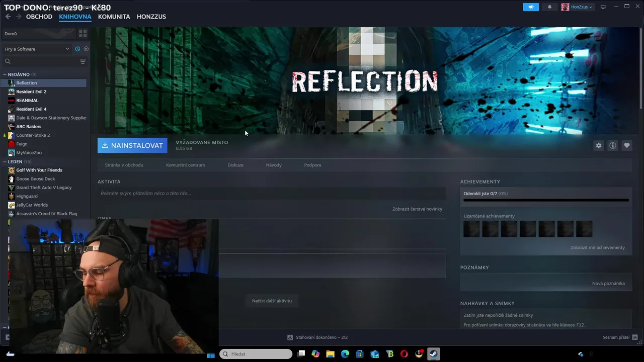The image size is (644, 362).
Task: Open the HONZZUS profile menu
Action: click(151, 17)
